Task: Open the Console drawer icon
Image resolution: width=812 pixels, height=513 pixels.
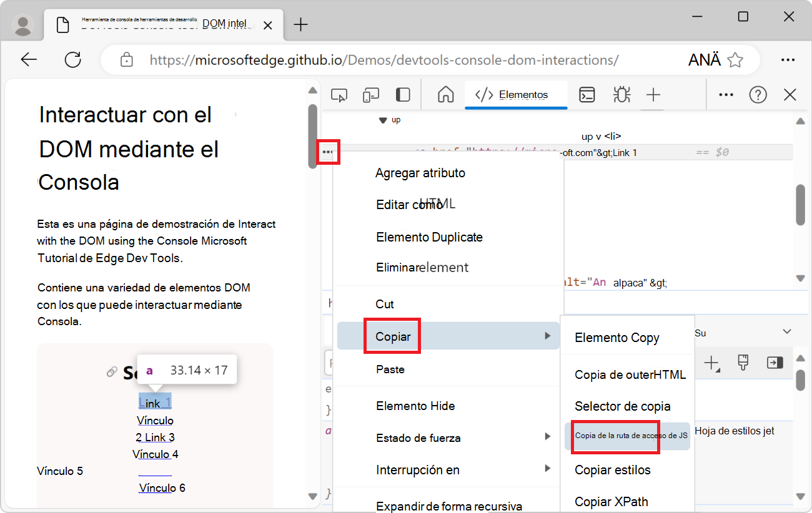Action: click(587, 94)
